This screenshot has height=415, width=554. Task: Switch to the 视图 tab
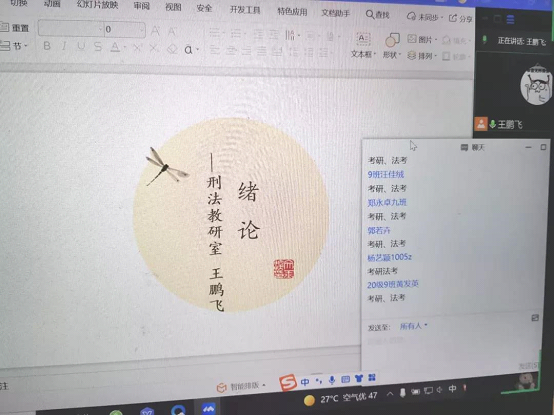173,7
